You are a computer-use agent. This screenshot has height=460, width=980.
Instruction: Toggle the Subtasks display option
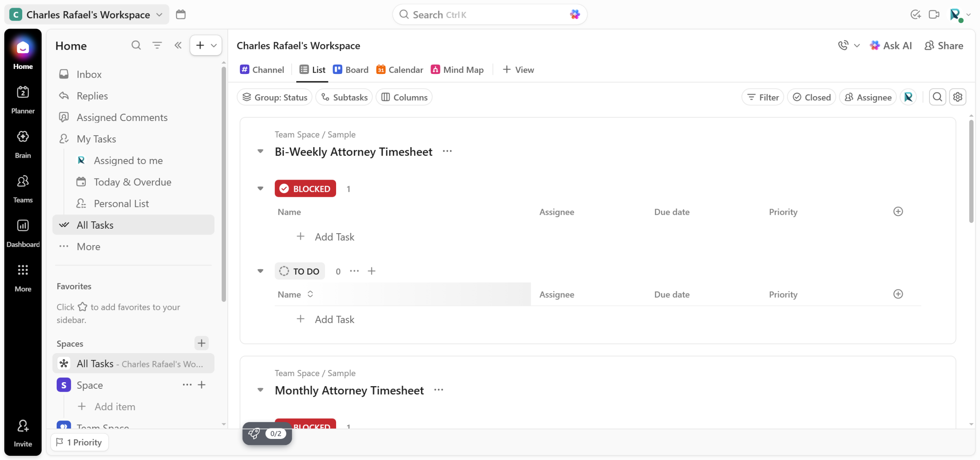coord(344,97)
